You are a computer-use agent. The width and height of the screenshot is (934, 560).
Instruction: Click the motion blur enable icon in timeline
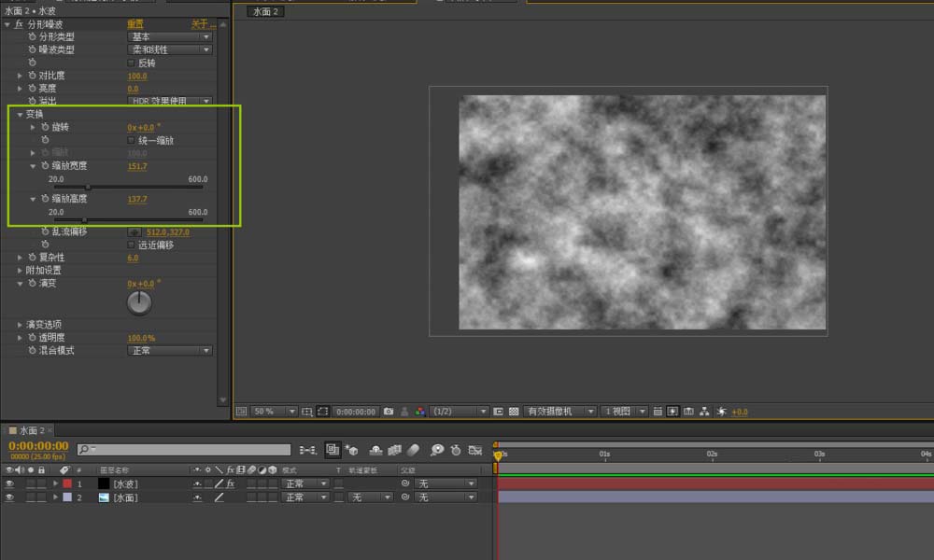point(414,450)
